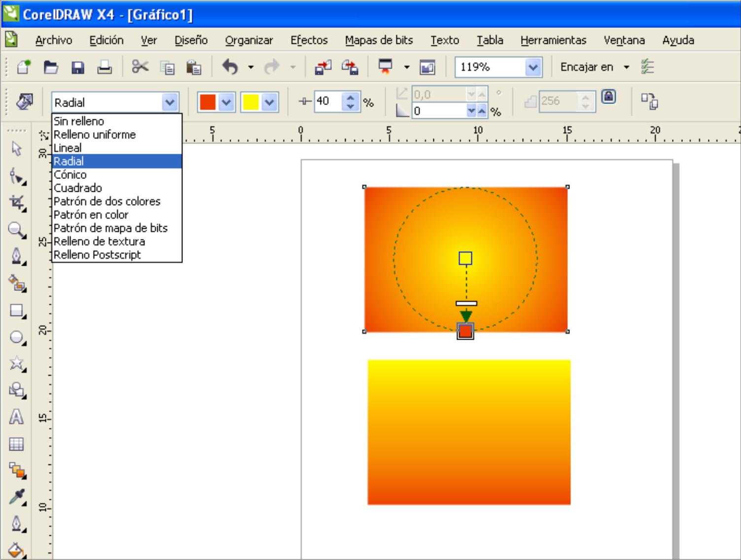Image resolution: width=741 pixels, height=560 pixels.
Task: Choose Cónico from the fill type list
Action: click(71, 174)
